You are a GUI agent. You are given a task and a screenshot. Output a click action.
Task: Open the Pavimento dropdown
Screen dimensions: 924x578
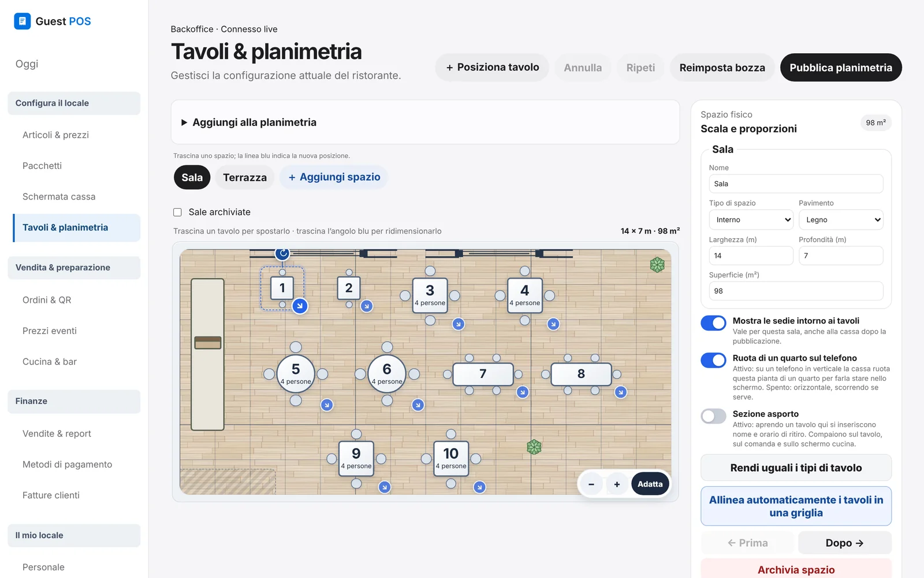click(x=841, y=220)
